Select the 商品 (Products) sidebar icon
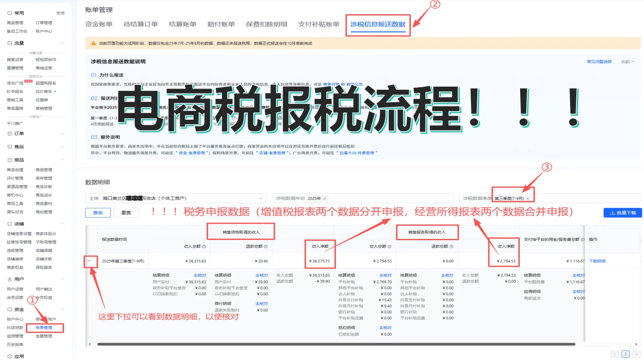Screen dimensions: 644x360 (9, 160)
